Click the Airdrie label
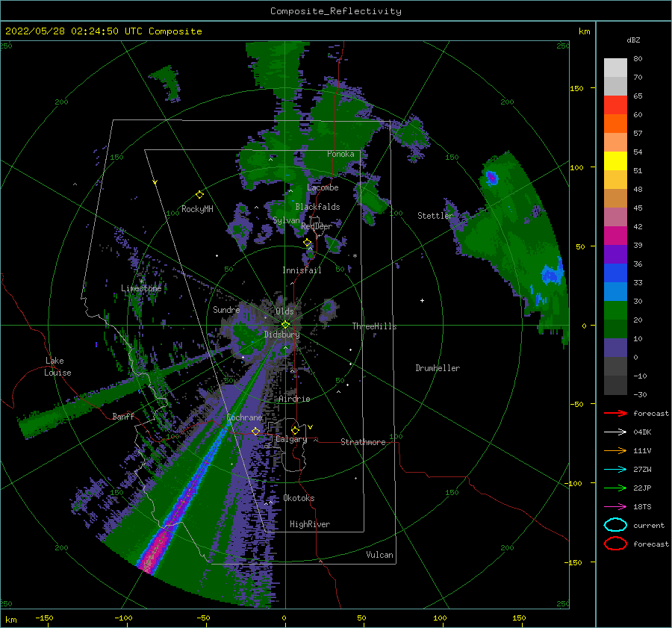The width and height of the screenshot is (672, 628). tap(294, 399)
